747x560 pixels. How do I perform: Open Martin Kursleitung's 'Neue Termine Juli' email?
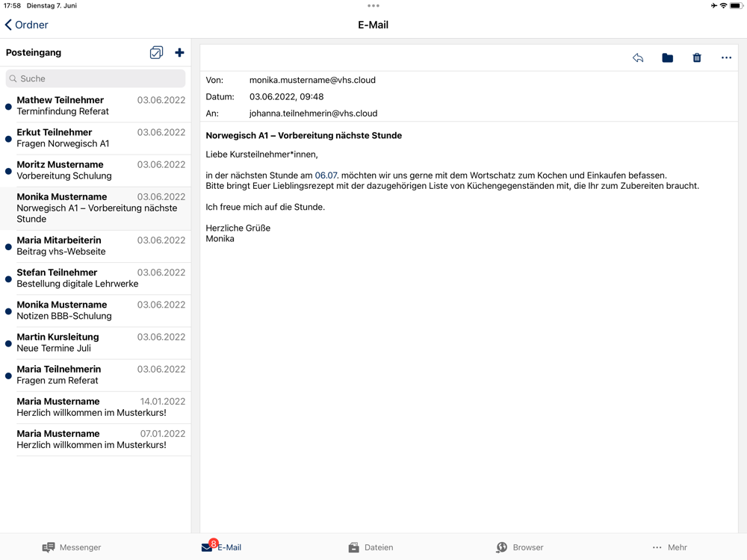click(96, 343)
